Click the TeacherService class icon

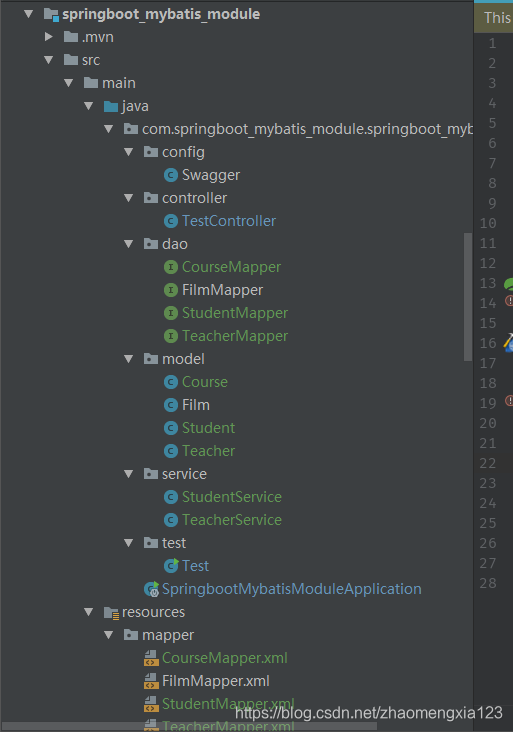pos(171,520)
